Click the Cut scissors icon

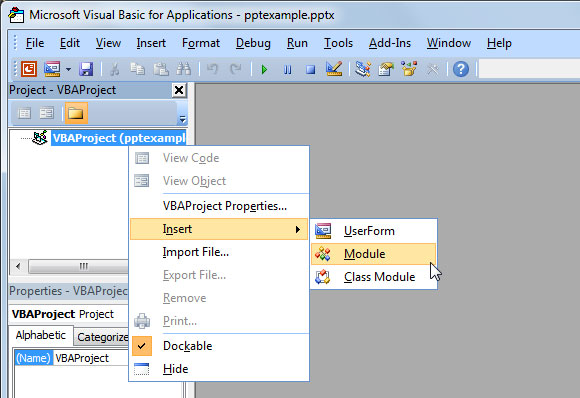coord(115,69)
